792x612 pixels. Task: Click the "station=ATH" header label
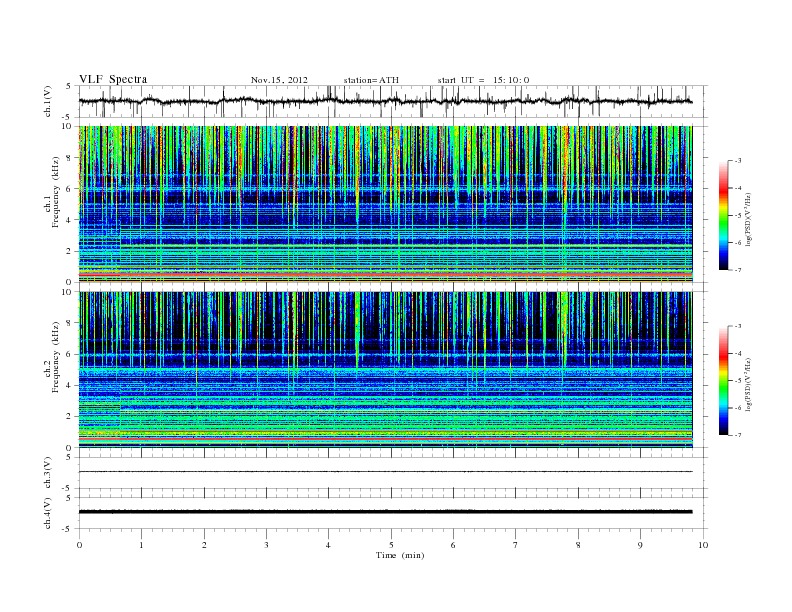click(371, 80)
